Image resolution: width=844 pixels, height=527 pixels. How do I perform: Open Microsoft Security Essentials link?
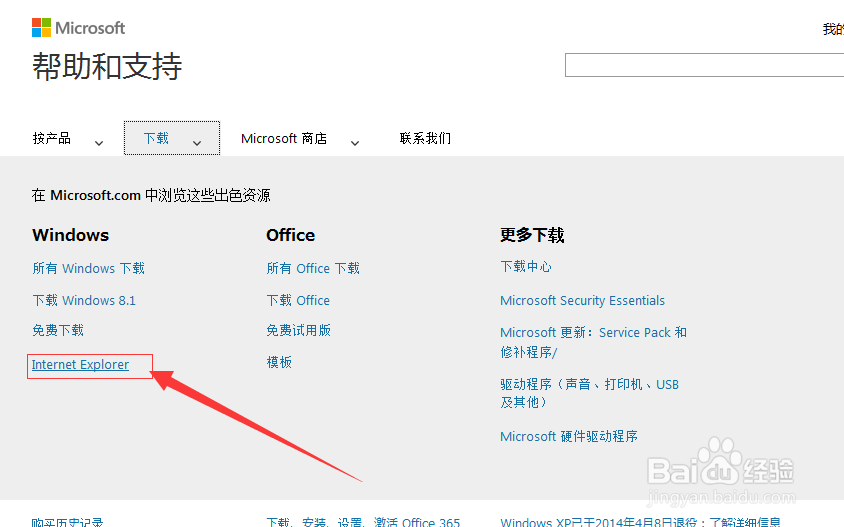582,300
